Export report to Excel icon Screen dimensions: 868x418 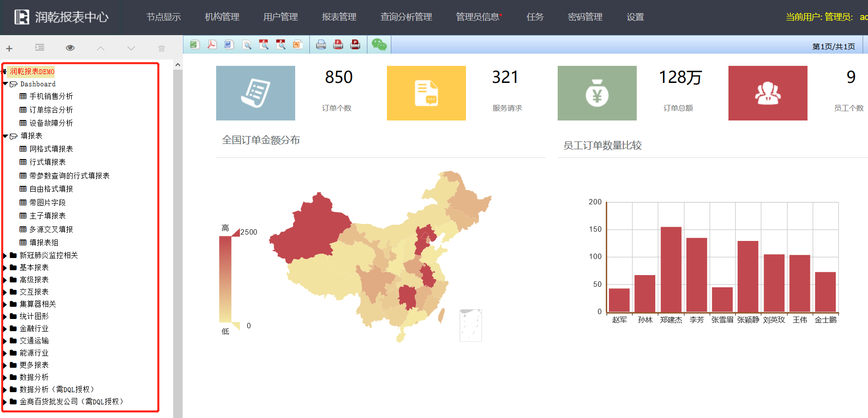coord(194,45)
